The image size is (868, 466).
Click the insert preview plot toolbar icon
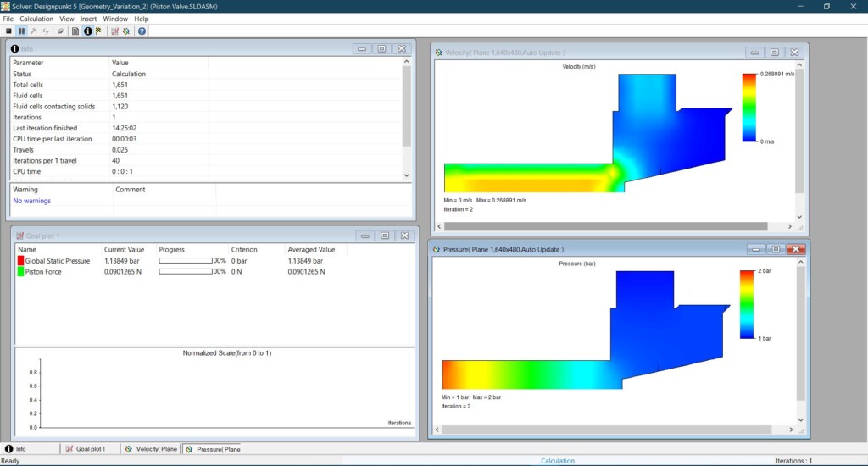pos(126,31)
